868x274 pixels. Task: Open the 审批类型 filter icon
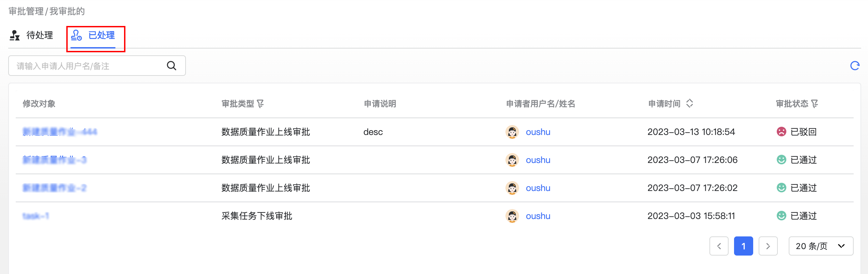click(260, 104)
